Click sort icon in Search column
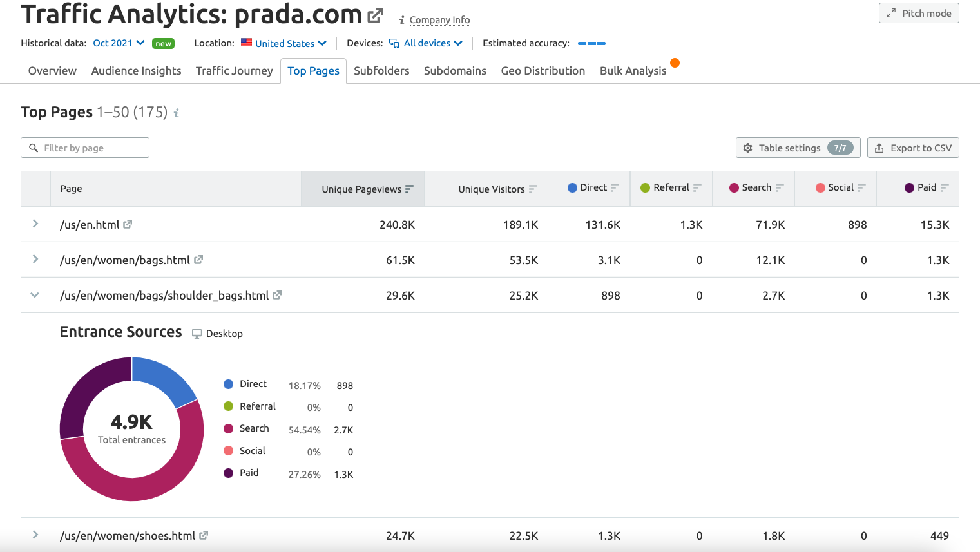Image resolution: width=980 pixels, height=552 pixels. point(780,187)
